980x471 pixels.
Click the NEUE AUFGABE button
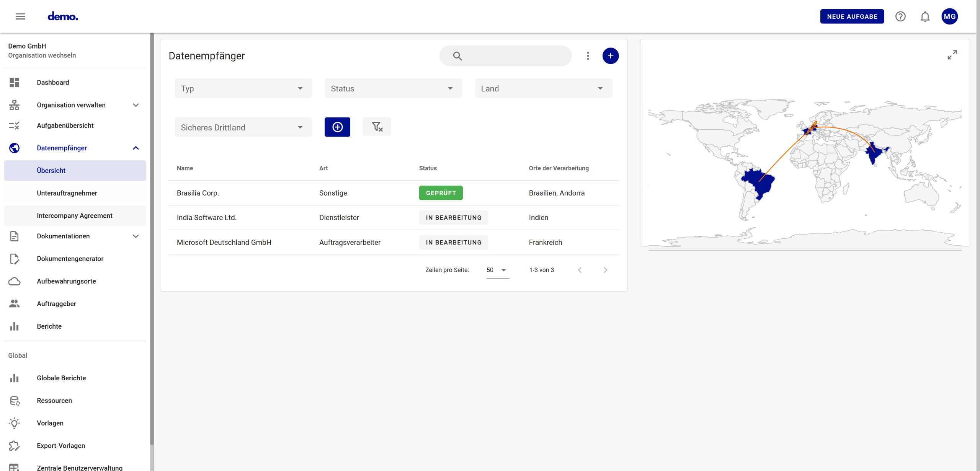pyautogui.click(x=852, y=16)
